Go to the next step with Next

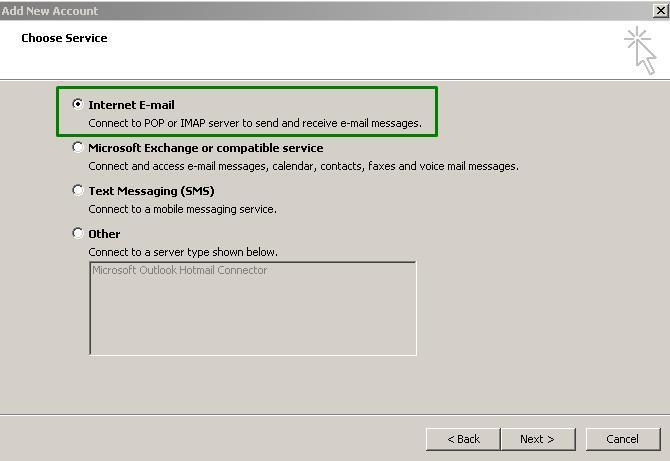pyautogui.click(x=538, y=439)
